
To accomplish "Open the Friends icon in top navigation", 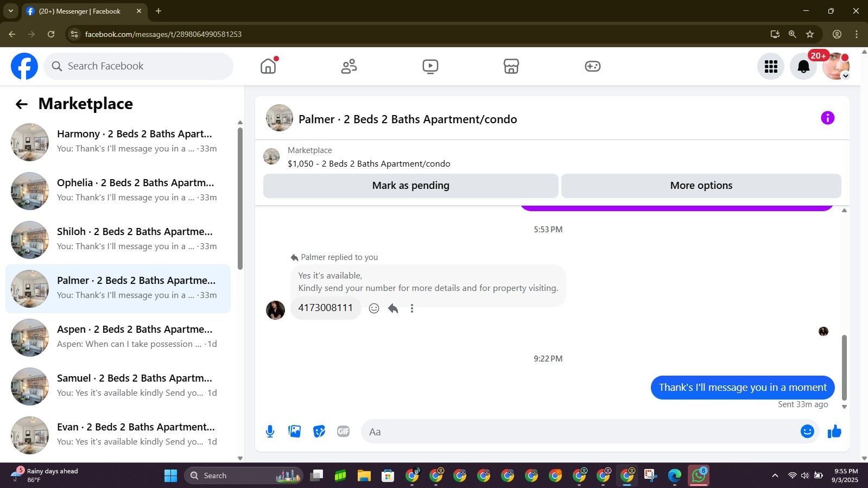I will pyautogui.click(x=349, y=66).
